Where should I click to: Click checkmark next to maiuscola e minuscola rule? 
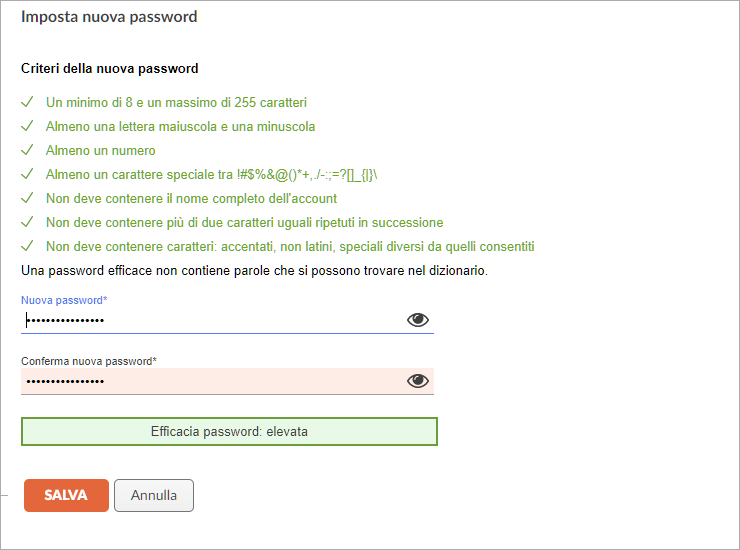pyautogui.click(x=27, y=126)
